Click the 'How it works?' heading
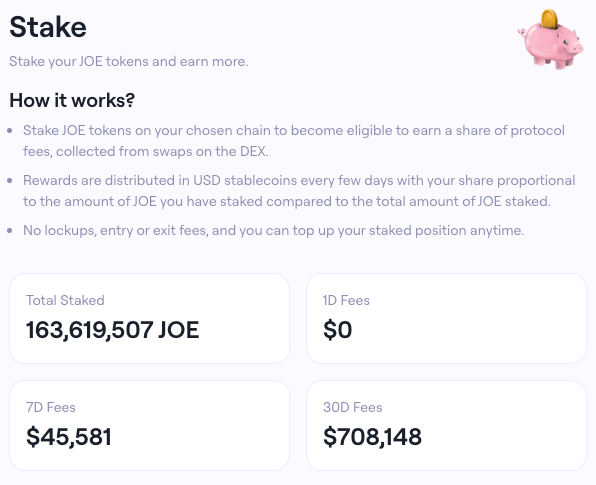The width and height of the screenshot is (596, 485). (72, 100)
